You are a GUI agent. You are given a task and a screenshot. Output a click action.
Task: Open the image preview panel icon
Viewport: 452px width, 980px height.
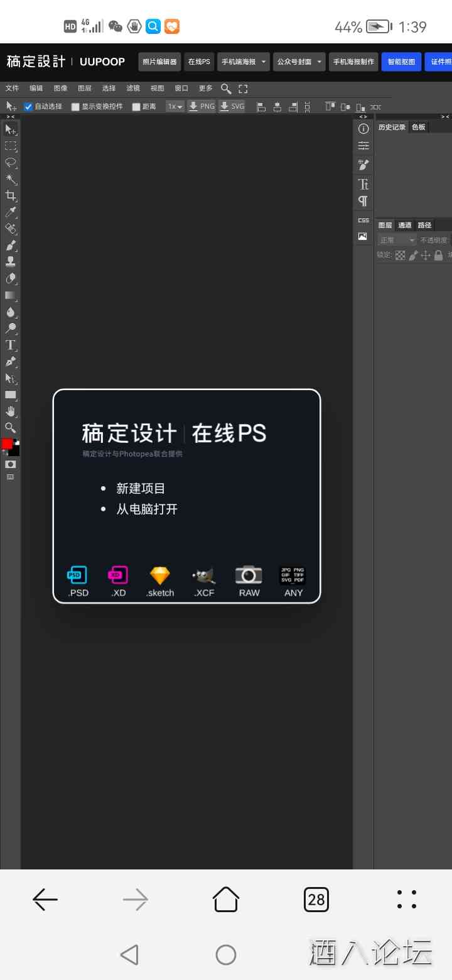pyautogui.click(x=363, y=237)
